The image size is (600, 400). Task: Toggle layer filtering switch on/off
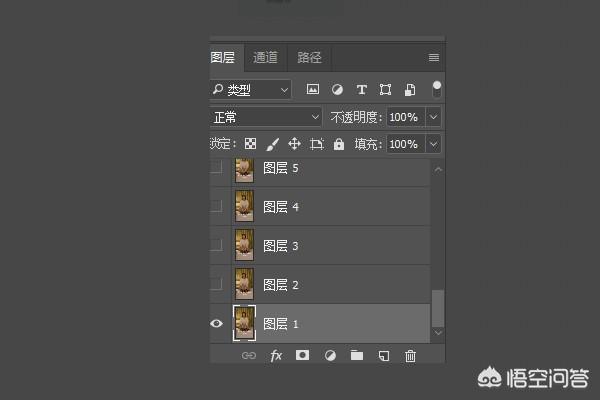pyautogui.click(x=437, y=90)
